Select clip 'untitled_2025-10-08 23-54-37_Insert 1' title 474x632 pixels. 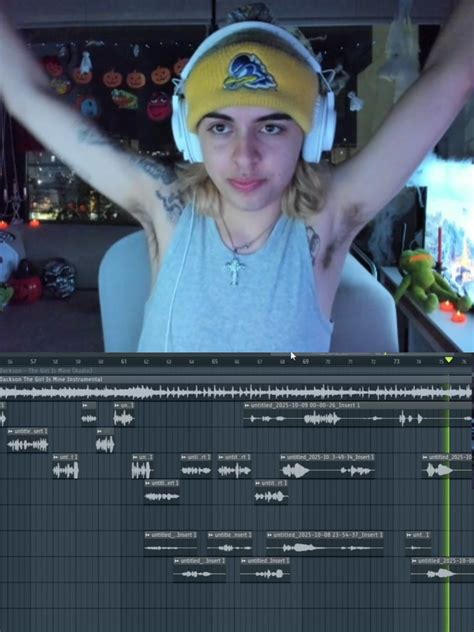tap(328, 535)
